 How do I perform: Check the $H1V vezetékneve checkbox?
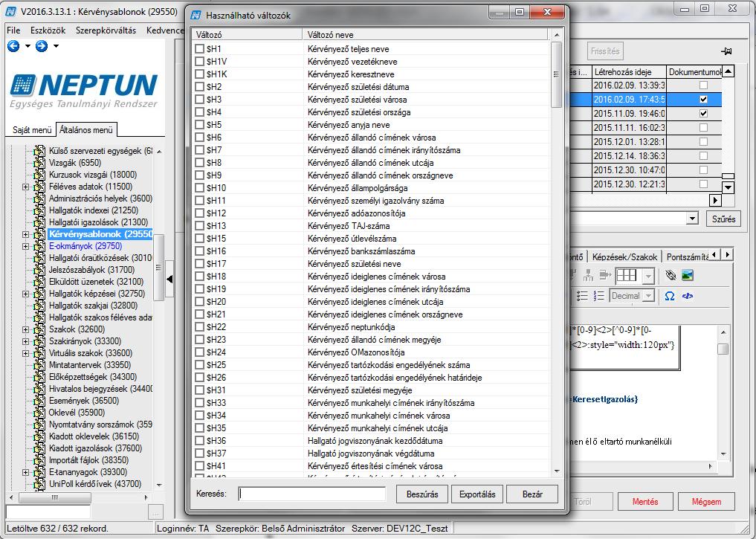[x=200, y=61]
